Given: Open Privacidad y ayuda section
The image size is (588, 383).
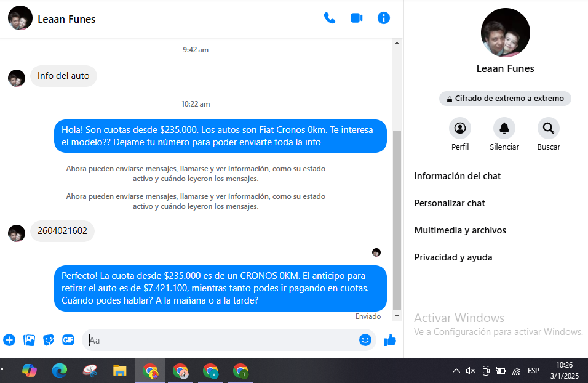Looking at the screenshot, I should tap(453, 257).
